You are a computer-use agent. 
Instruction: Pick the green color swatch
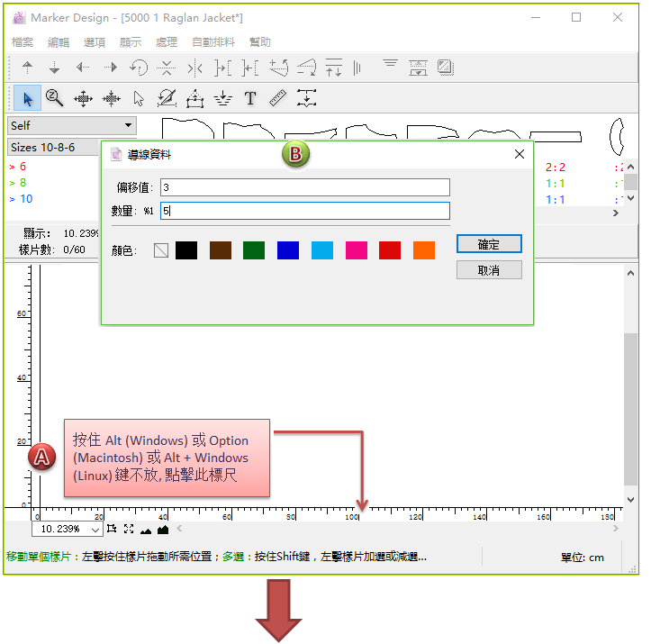click(254, 250)
